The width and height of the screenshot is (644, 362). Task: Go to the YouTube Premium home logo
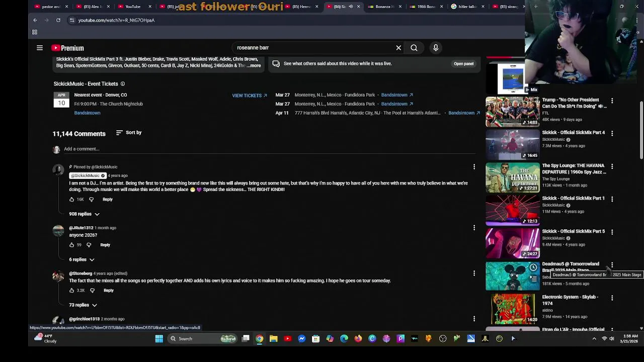pos(67,48)
